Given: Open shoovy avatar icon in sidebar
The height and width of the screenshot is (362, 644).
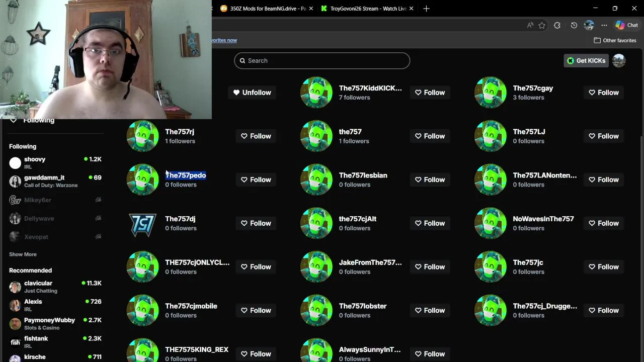Looking at the screenshot, I should [x=15, y=163].
